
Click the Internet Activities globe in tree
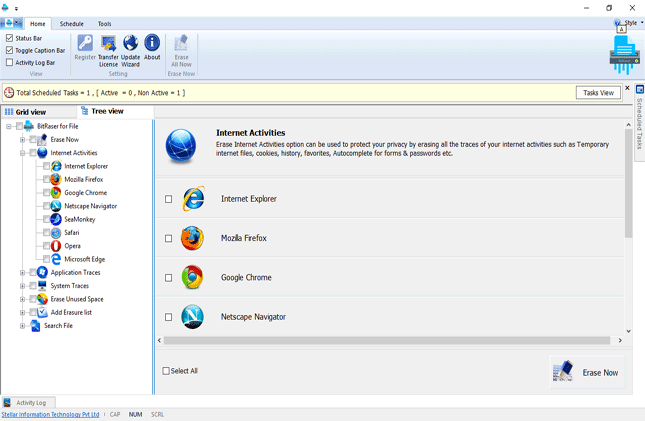pos(42,153)
